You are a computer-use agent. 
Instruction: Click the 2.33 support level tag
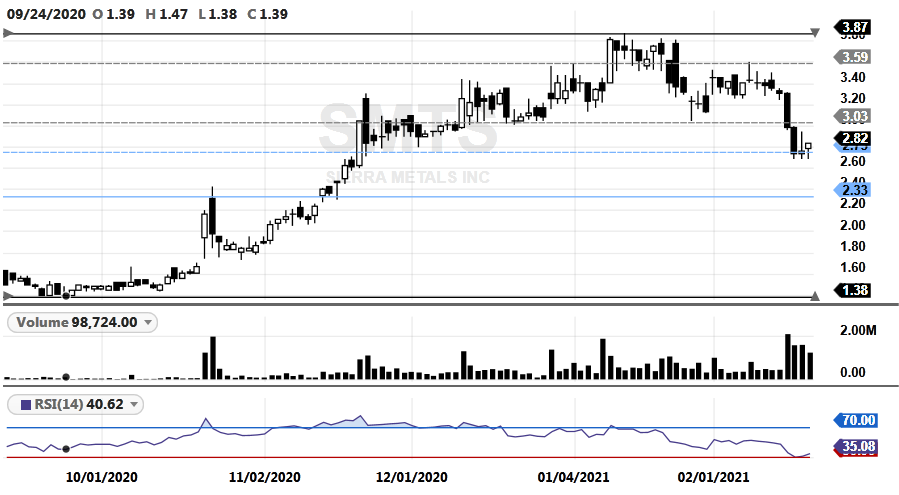tap(852, 190)
